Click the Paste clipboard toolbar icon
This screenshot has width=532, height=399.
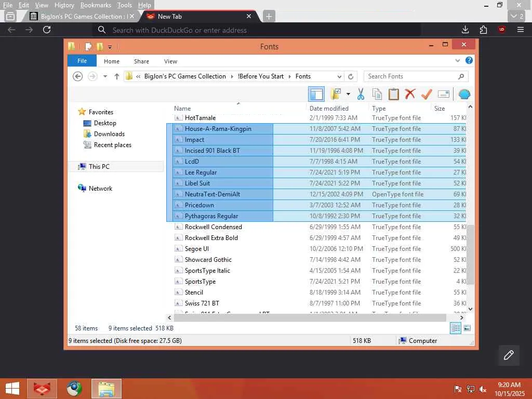(x=394, y=94)
